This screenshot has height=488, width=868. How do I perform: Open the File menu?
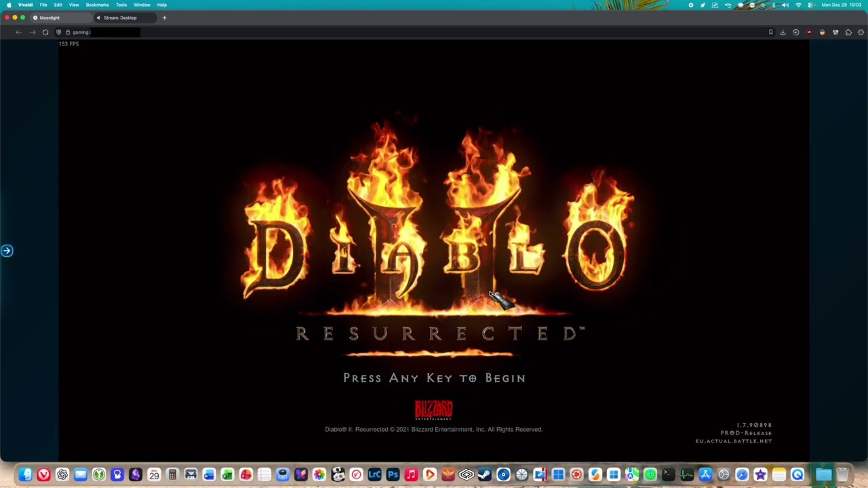pos(43,5)
